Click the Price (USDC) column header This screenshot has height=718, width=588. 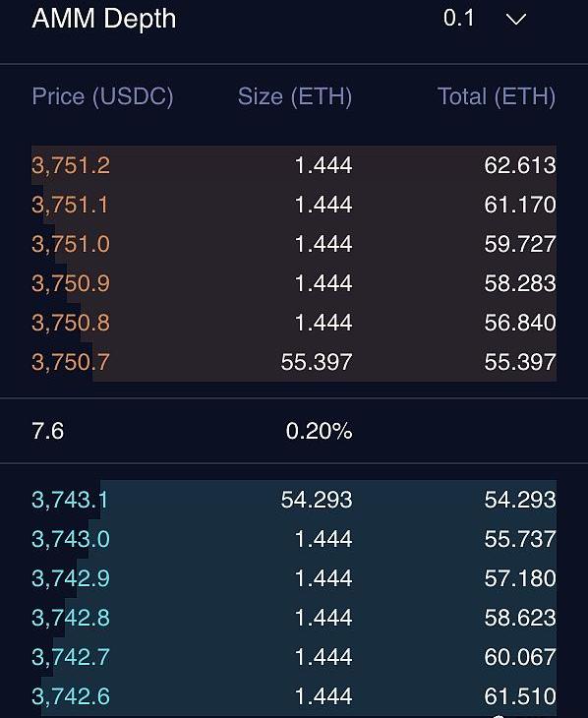coord(102,96)
